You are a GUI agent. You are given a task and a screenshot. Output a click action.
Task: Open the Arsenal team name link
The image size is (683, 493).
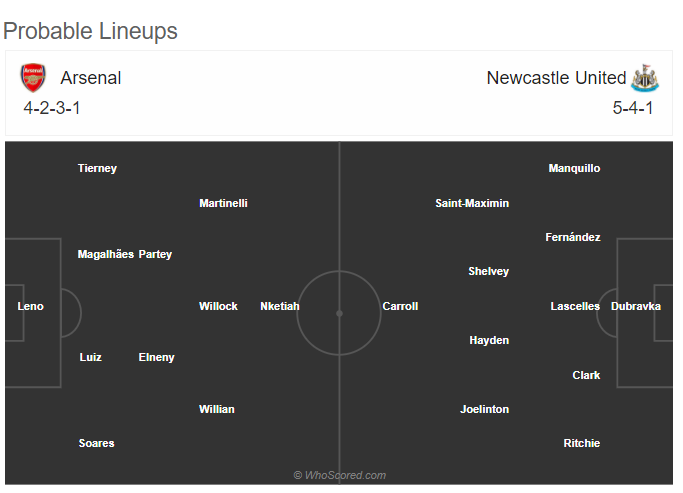pos(91,78)
